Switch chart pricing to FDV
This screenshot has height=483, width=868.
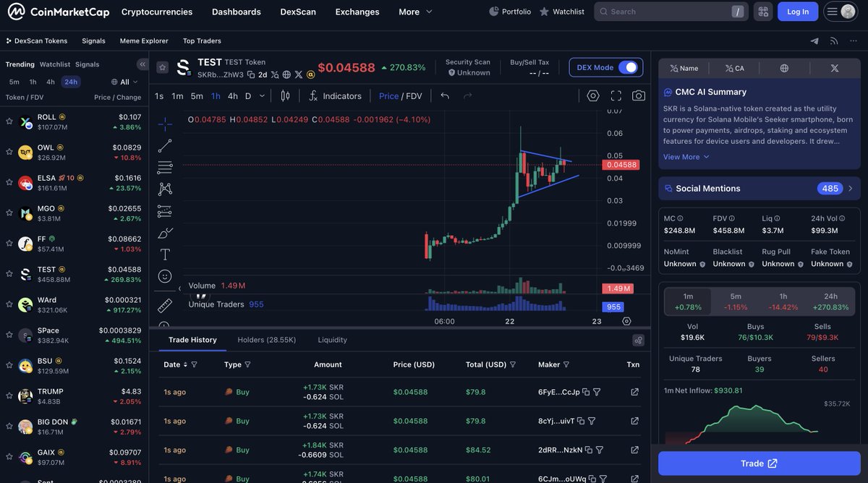click(x=413, y=95)
